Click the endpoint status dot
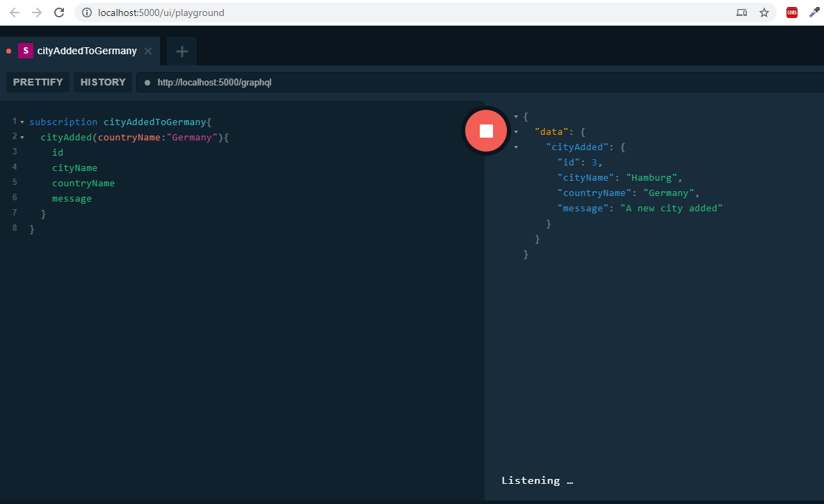This screenshot has height=504, width=824. point(147,83)
